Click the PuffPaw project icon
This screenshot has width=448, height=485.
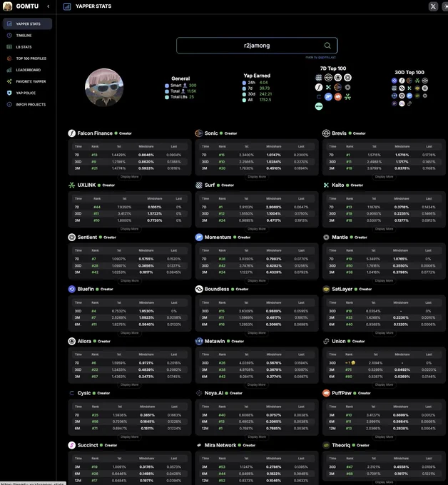point(326,393)
